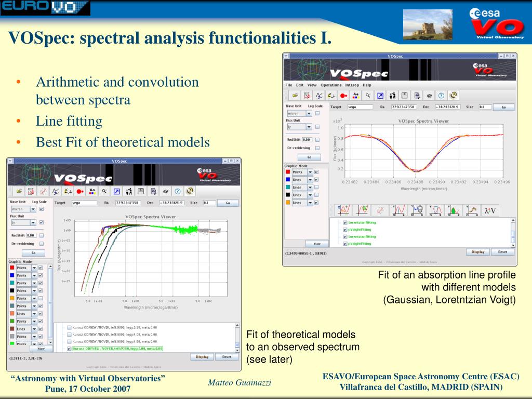The width and height of the screenshot is (532, 399).
Task: Open the File menu in upper VOSpec
Action: tap(289, 85)
